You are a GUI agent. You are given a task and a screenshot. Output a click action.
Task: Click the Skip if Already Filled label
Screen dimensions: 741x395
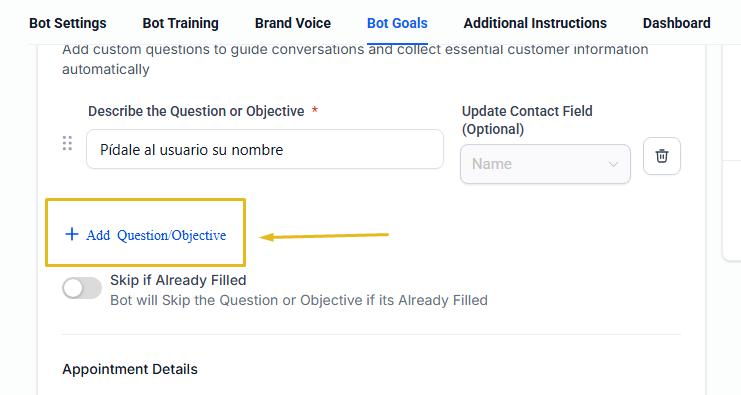(x=178, y=280)
